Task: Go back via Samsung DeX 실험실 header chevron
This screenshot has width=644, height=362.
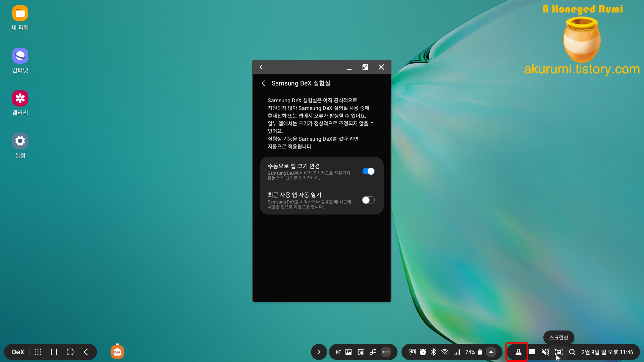Action: point(264,83)
